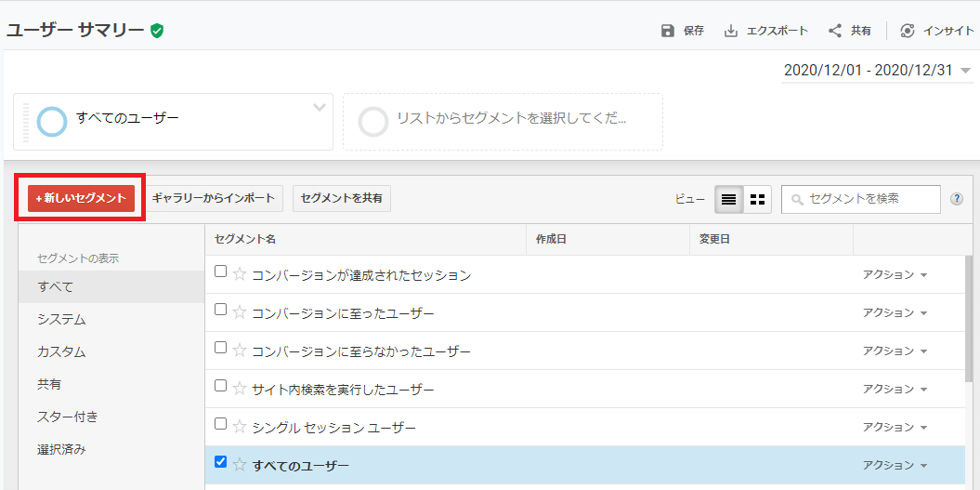Select 選択済み segment filter
The width and height of the screenshot is (980, 490).
pyautogui.click(x=111, y=449)
